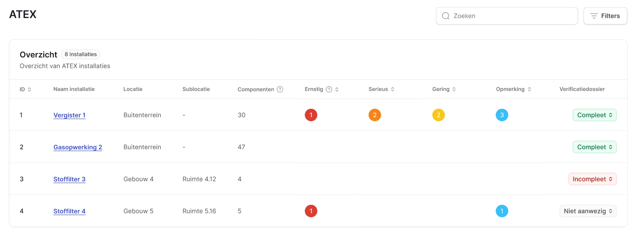This screenshot has width=644, height=239.
Task: Click the blue Opmerking badge for Stoffilter 4
Action: point(502,211)
